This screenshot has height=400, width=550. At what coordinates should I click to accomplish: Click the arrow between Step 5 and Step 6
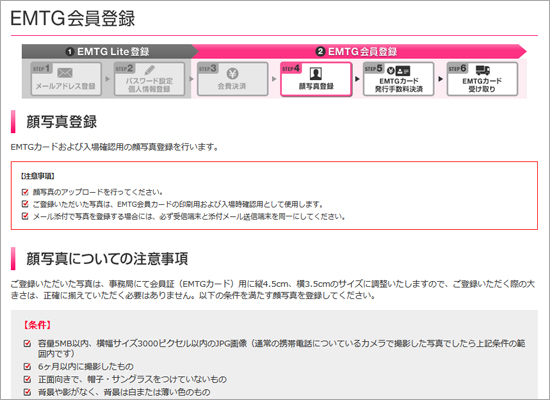tap(441, 79)
